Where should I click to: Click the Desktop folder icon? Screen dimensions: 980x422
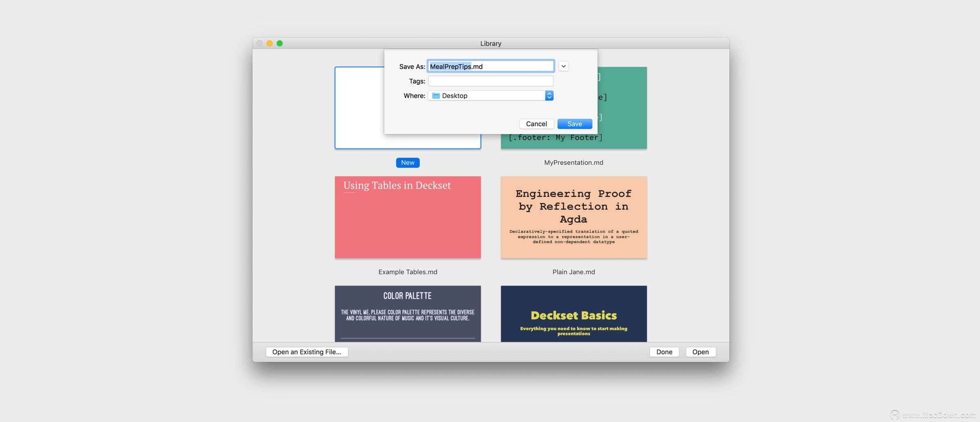tap(436, 96)
